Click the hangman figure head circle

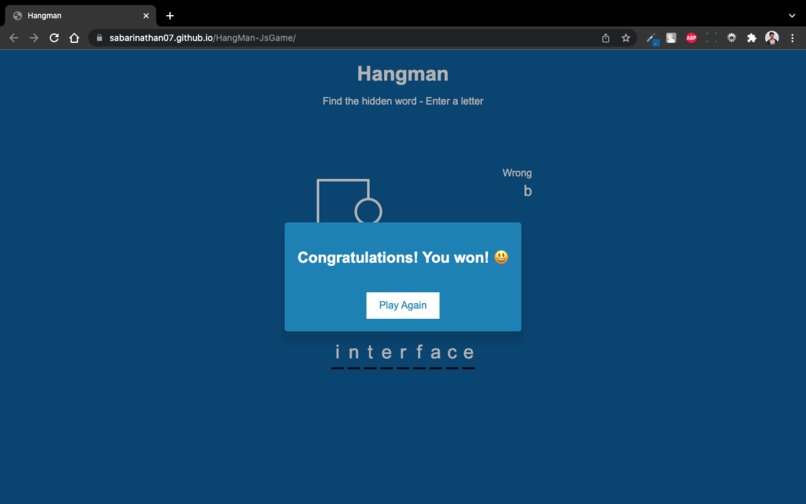point(368,211)
